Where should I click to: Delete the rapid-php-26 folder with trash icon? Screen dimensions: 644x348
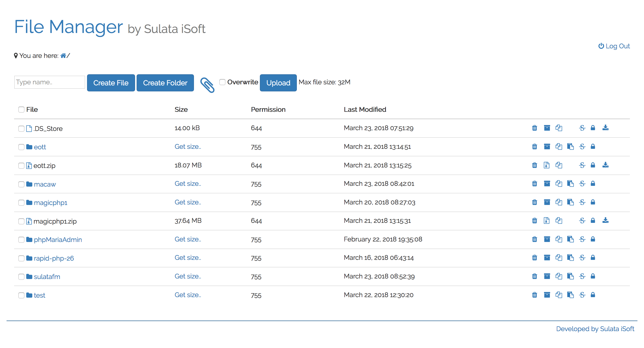tap(534, 258)
